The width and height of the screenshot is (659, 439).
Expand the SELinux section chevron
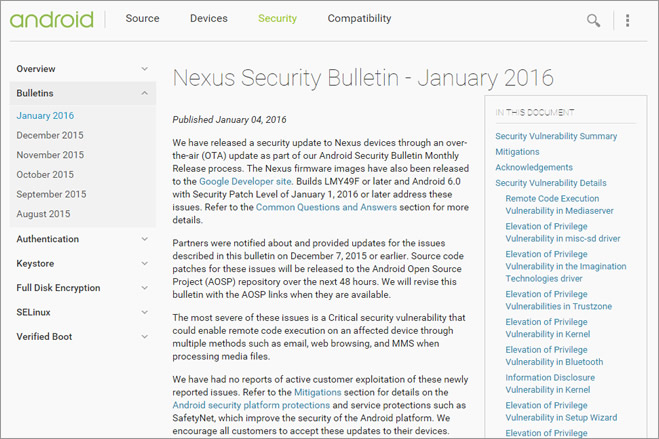pos(145,312)
